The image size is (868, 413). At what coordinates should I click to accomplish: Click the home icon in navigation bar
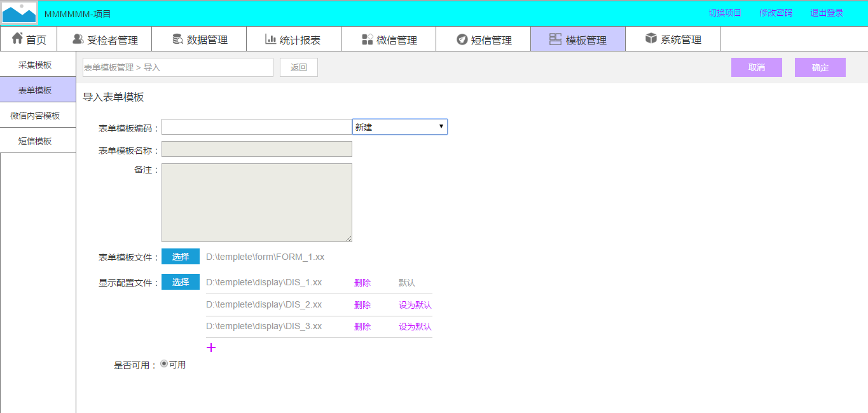[17, 39]
